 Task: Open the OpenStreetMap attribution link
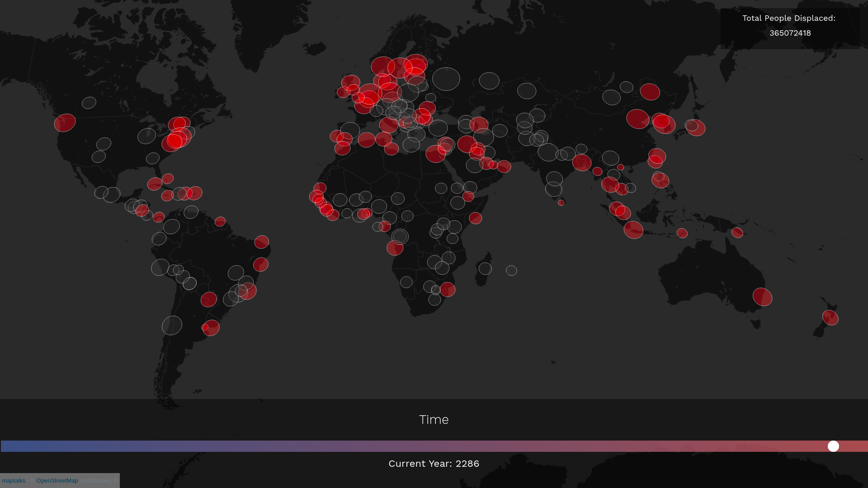click(57, 480)
